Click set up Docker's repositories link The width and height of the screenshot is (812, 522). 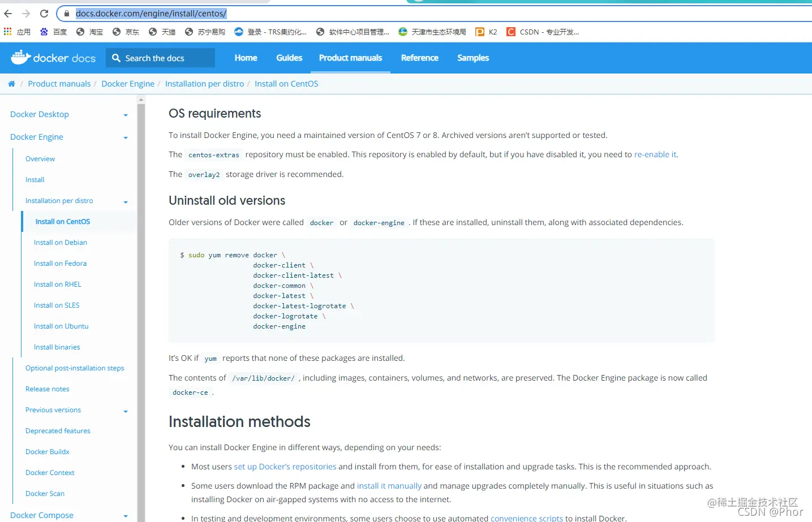click(285, 467)
